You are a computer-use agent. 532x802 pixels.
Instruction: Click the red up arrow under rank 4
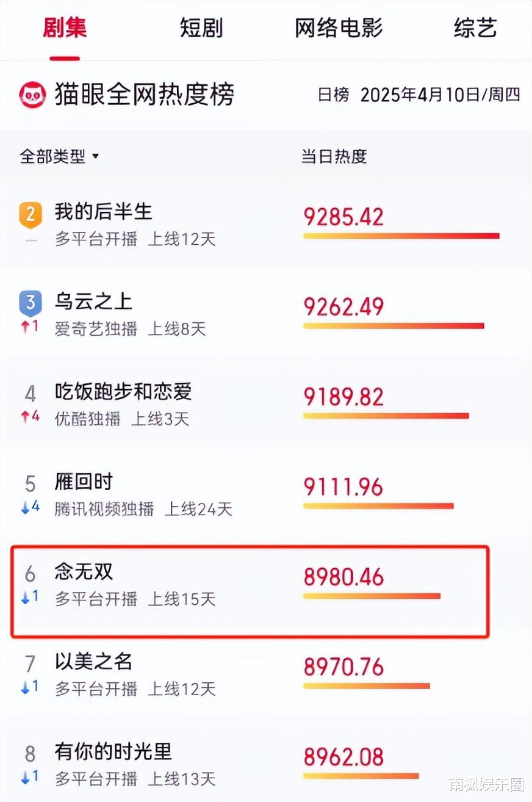25,418
